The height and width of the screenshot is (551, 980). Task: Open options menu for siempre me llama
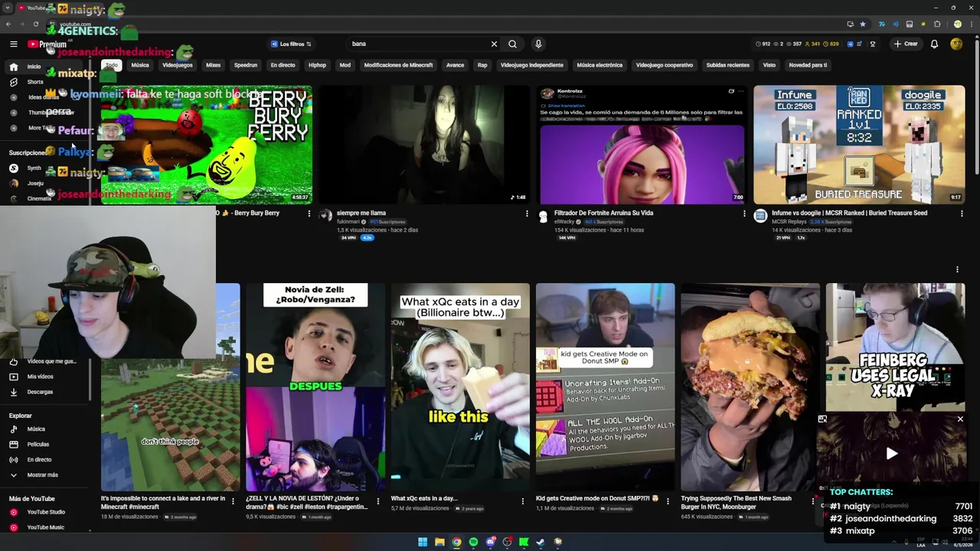(527, 214)
